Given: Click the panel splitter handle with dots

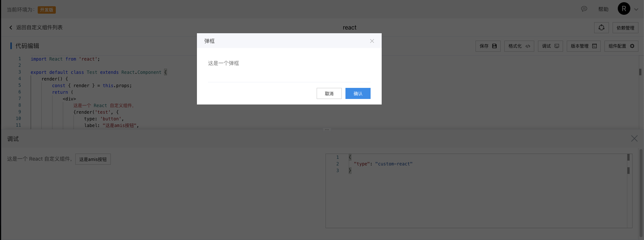Looking at the screenshot, I should click(x=327, y=130).
